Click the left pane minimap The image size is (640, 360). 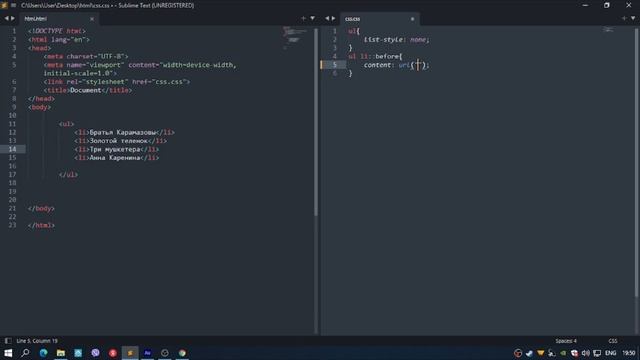[x=296, y=37]
